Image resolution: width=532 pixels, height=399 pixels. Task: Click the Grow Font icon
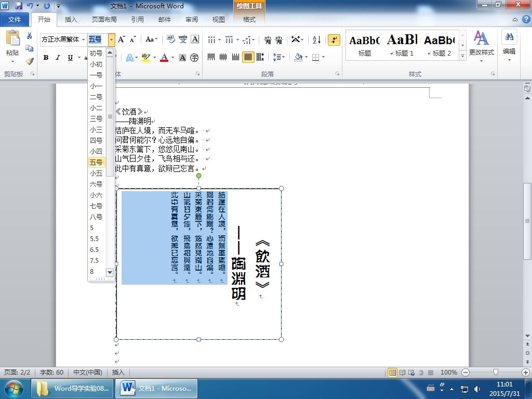pyautogui.click(x=121, y=39)
